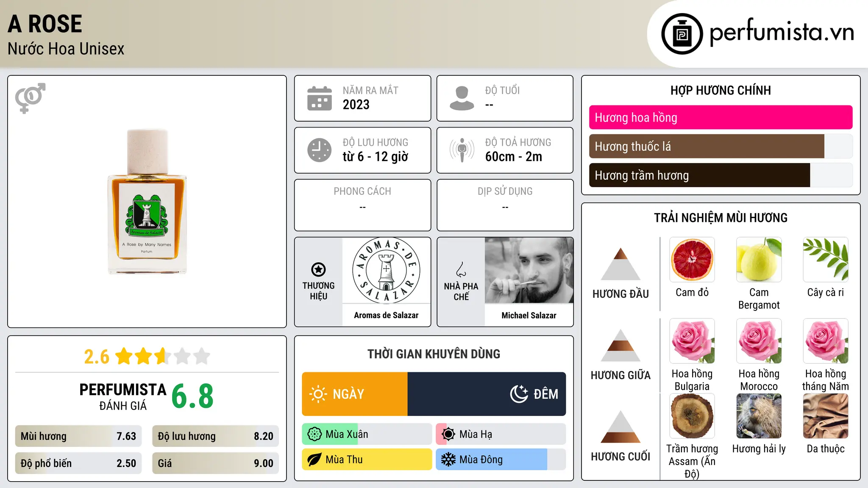Click the dark Hương trầm hương accord bar

coord(699,175)
